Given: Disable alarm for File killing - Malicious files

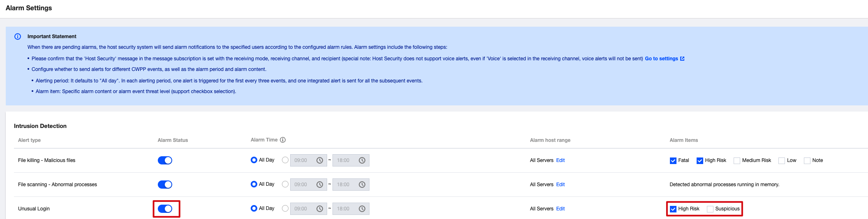Looking at the screenshot, I should [165, 160].
